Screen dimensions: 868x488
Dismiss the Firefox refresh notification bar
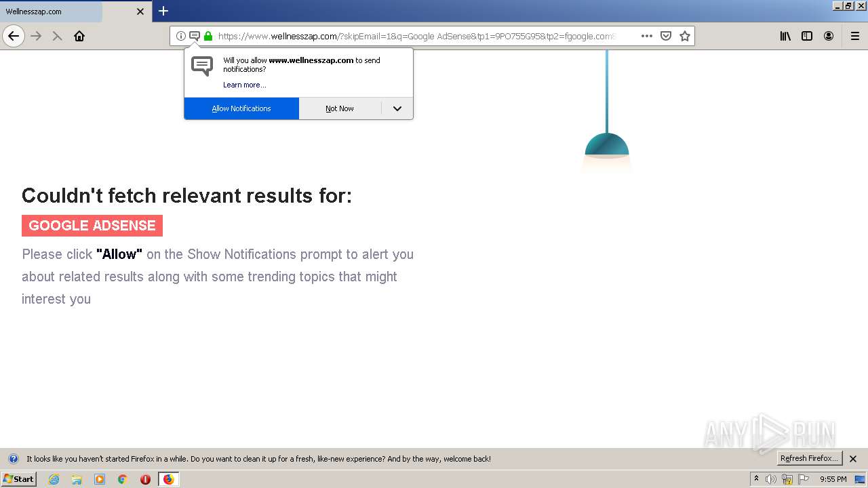tap(853, 459)
